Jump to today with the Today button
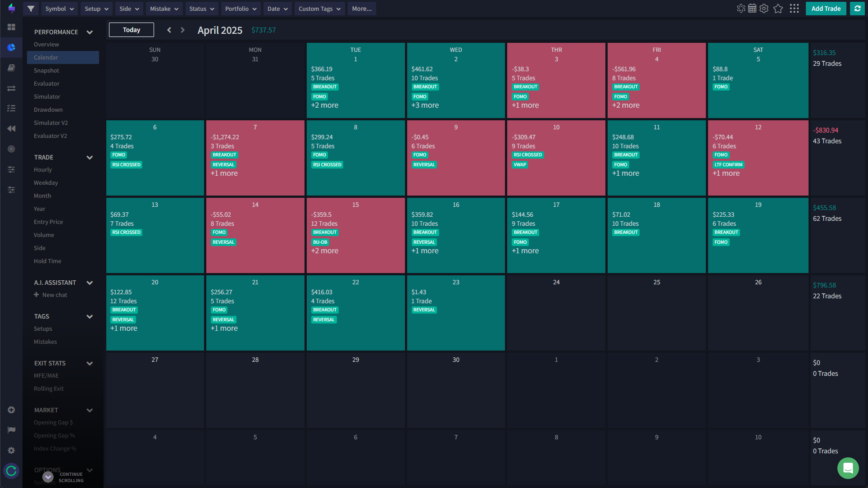868x488 pixels. click(131, 30)
